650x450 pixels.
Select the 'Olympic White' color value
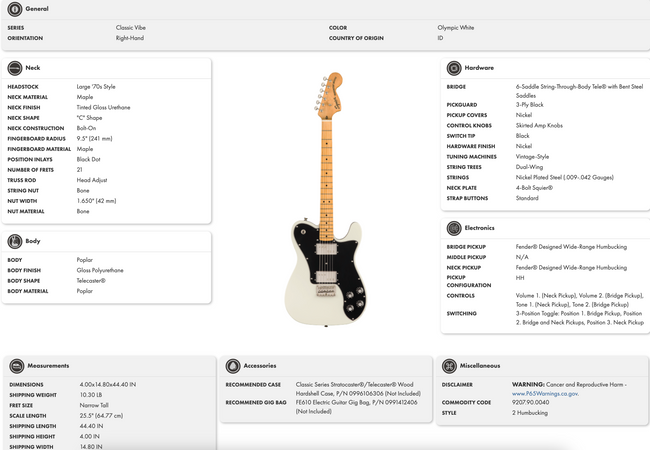tap(456, 28)
